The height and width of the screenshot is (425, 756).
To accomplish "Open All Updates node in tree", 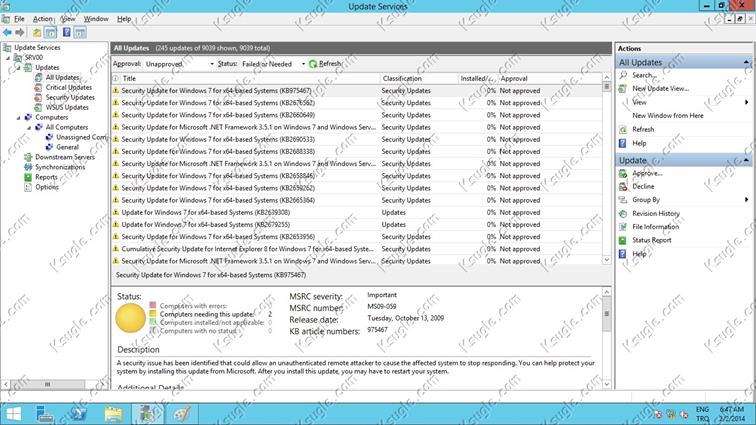I will coord(62,77).
